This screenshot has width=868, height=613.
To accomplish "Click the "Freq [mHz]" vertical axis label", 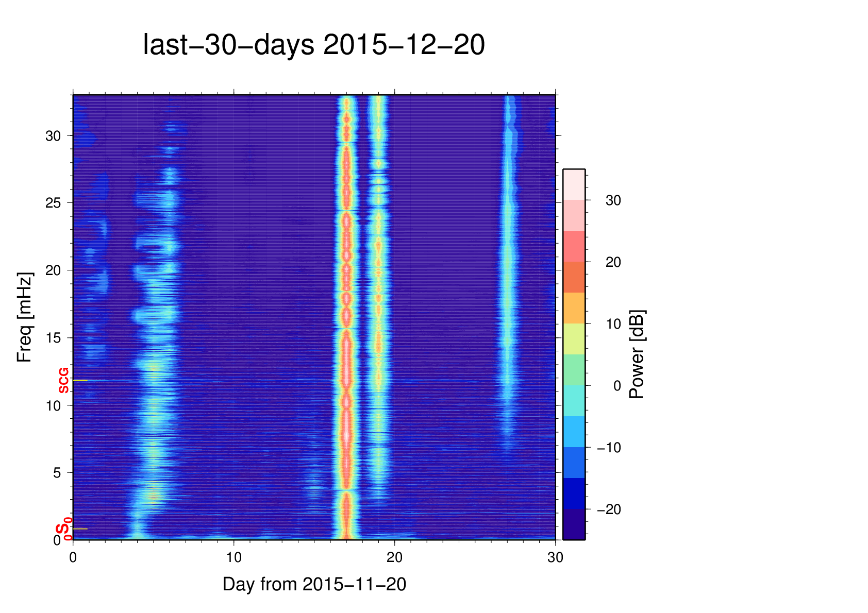I will pos(24,317).
